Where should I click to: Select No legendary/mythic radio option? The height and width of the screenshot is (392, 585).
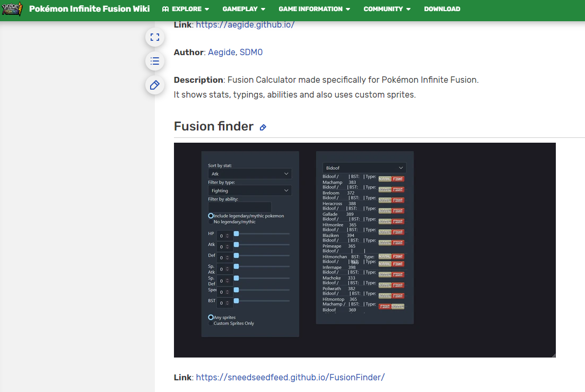(211, 222)
